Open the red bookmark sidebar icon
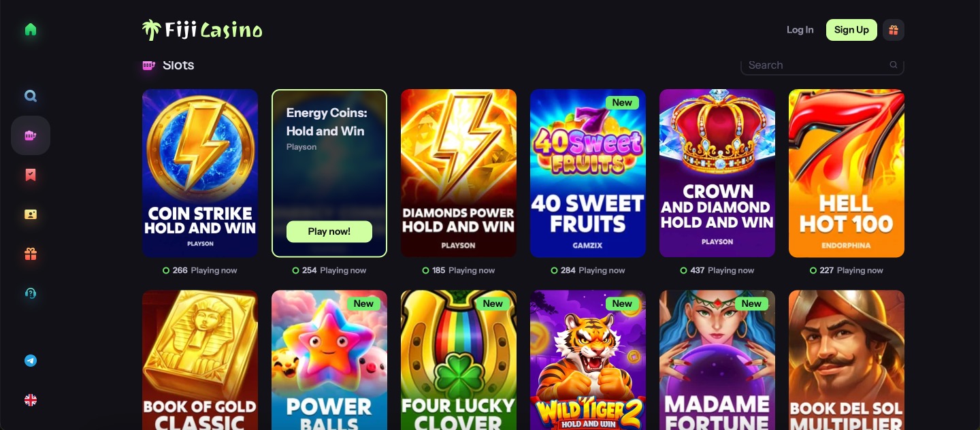980x430 pixels. tap(31, 175)
